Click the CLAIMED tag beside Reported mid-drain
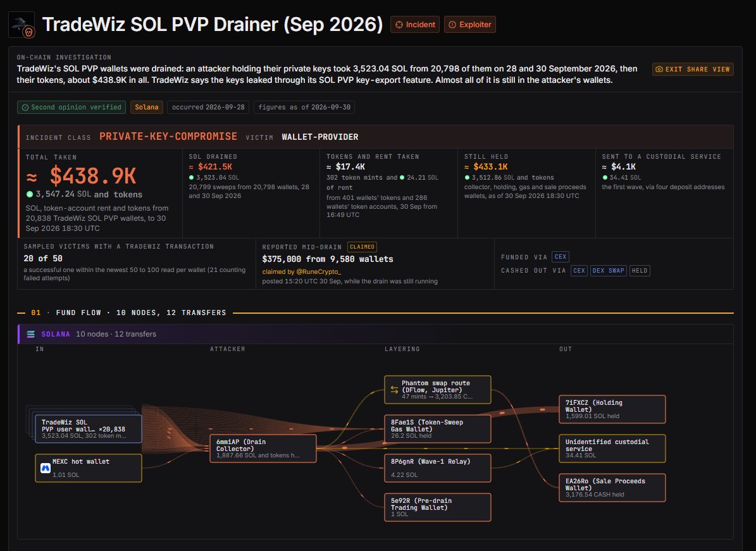 pos(362,247)
